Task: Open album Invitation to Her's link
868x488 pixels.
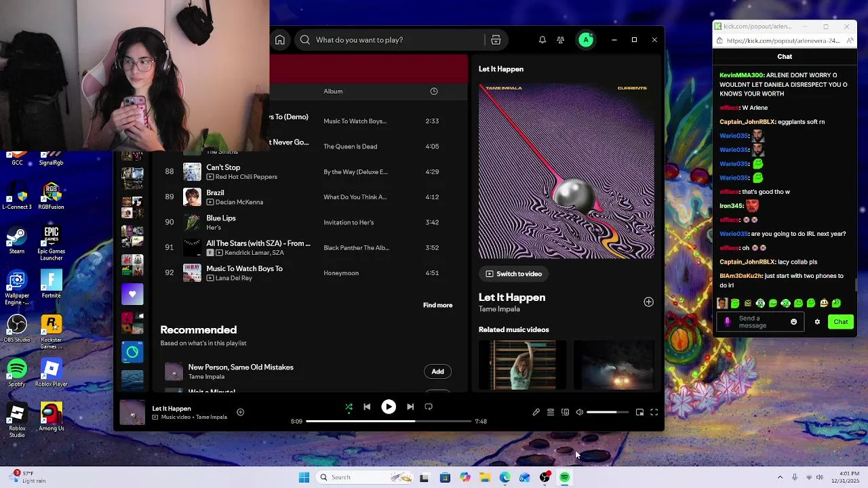Action: coord(349,222)
